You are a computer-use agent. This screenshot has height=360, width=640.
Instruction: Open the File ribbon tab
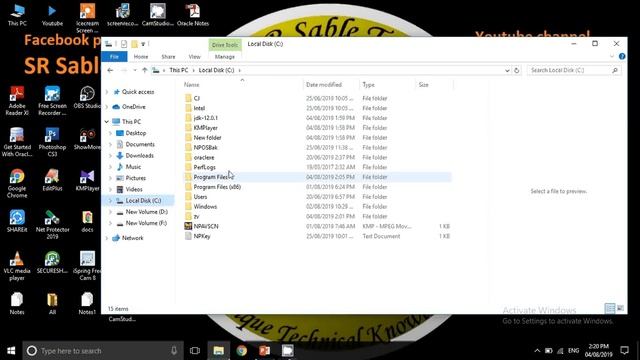click(114, 57)
